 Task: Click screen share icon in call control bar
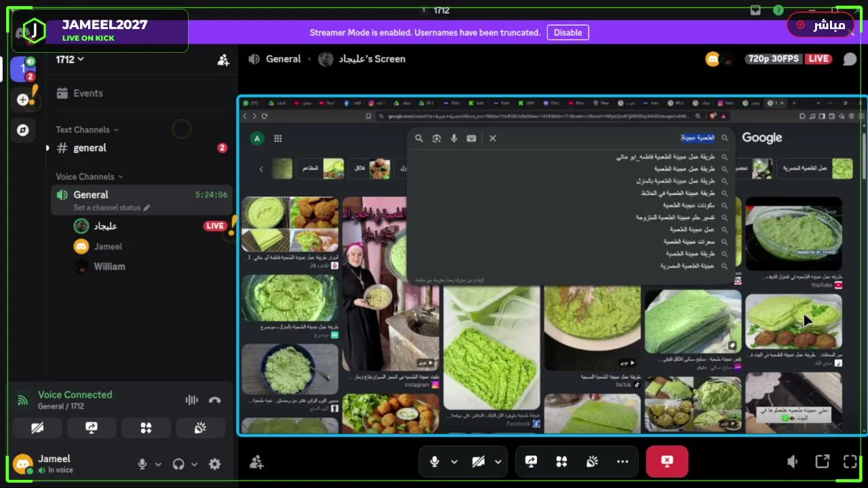pyautogui.click(x=531, y=462)
